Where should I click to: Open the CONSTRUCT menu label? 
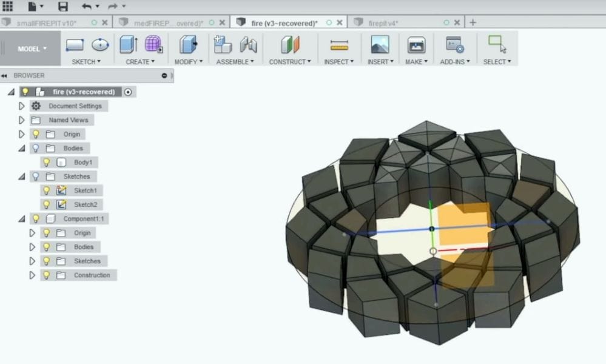289,62
